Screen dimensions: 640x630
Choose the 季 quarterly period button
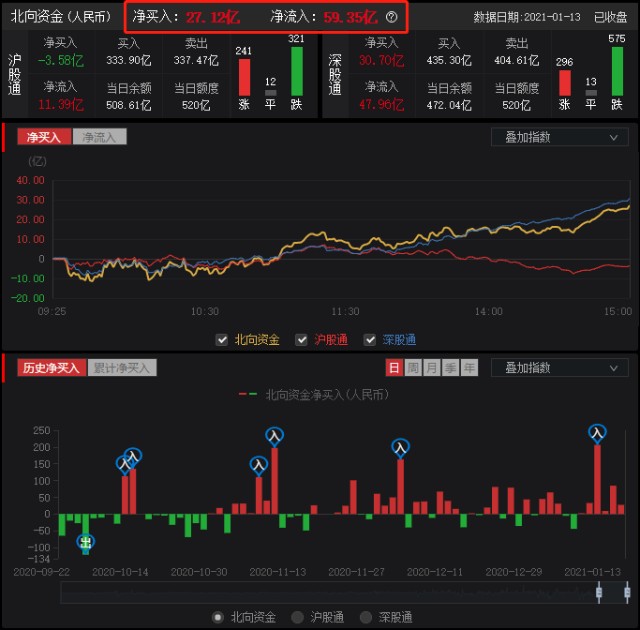pos(451,368)
